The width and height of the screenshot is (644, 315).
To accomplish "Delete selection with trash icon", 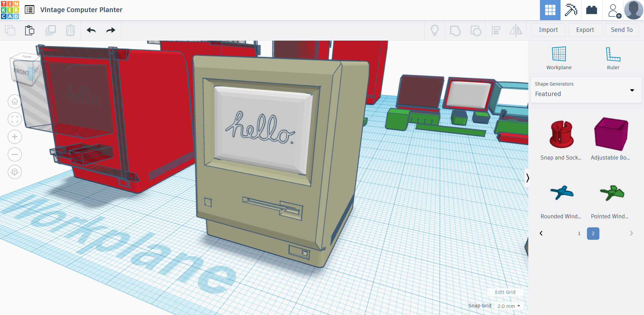I will pyautogui.click(x=70, y=30).
